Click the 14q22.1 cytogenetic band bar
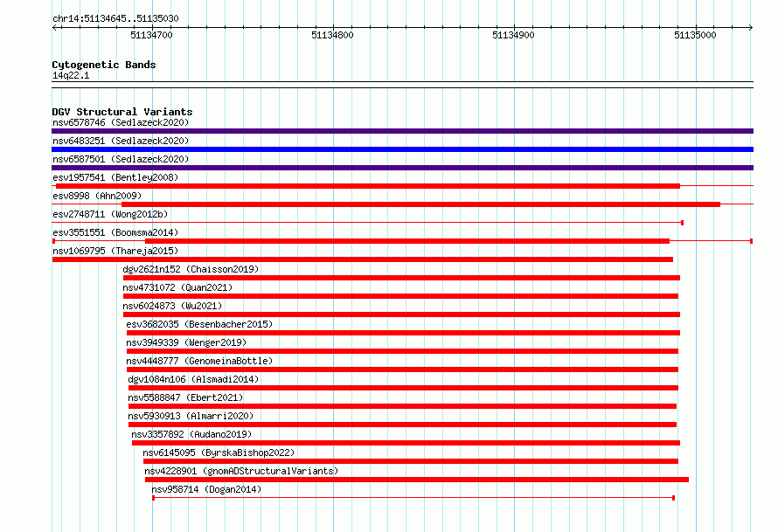Image resolution: width=778 pixels, height=532 pixels. pyautogui.click(x=402, y=85)
